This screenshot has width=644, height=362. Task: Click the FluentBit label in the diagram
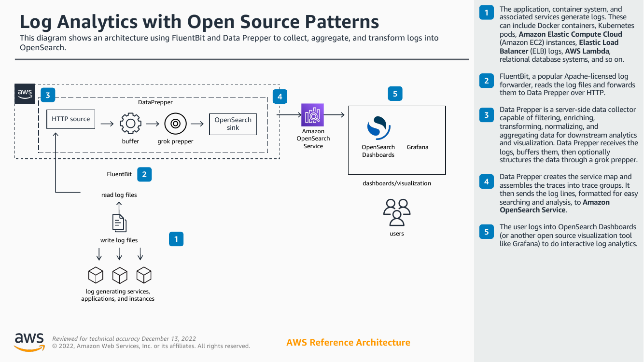(x=119, y=174)
